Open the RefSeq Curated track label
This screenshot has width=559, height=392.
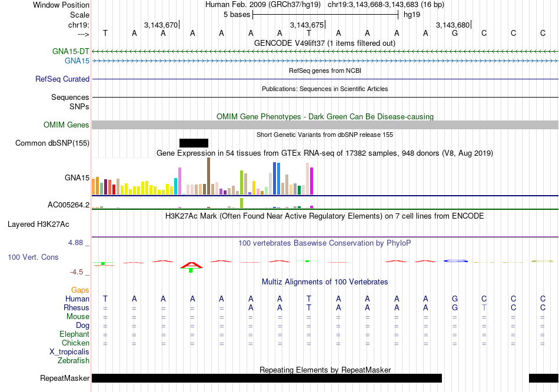click(x=62, y=79)
